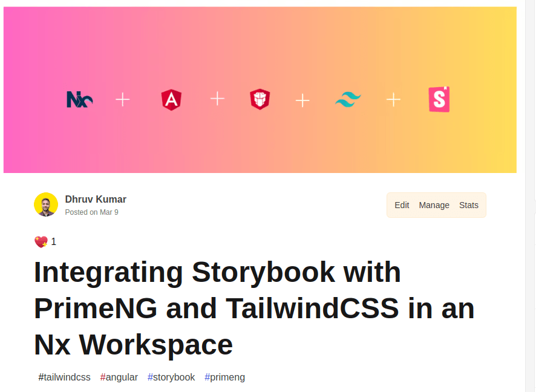Open the Dhruv Kumar author link

pos(96,199)
